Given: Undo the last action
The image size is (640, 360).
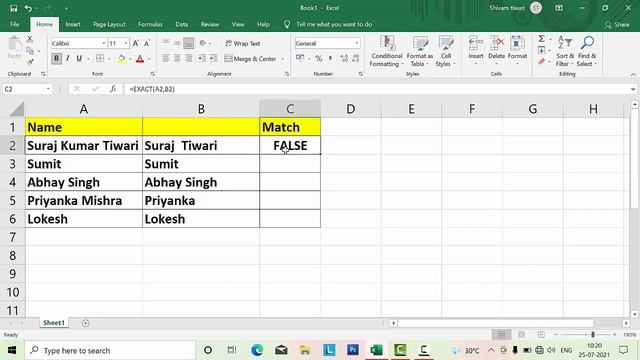Looking at the screenshot, I should [28, 8].
